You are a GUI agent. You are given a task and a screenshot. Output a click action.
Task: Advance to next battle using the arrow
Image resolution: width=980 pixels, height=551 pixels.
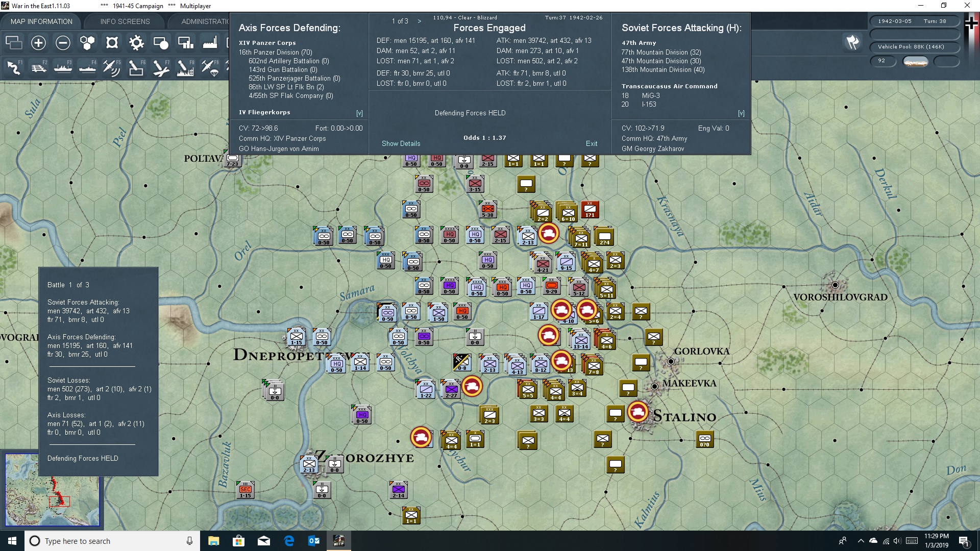point(420,21)
